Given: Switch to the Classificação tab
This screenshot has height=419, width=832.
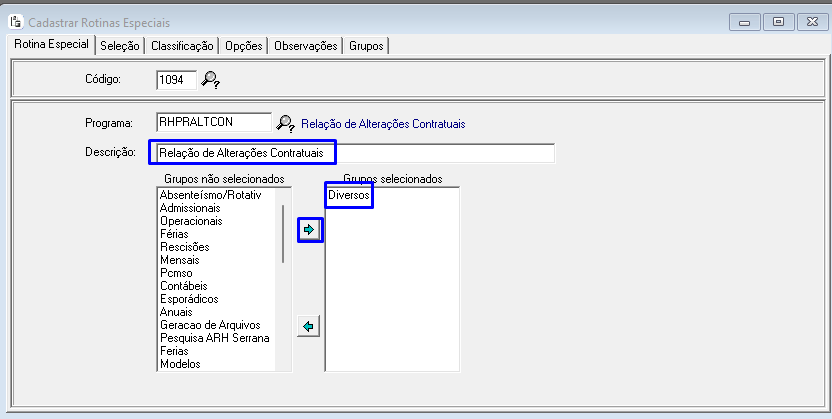Looking at the screenshot, I should 182,45.
